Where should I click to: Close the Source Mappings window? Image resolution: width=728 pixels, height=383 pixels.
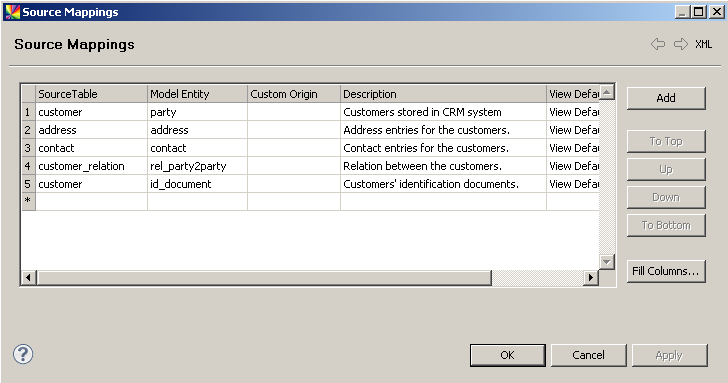(717, 12)
